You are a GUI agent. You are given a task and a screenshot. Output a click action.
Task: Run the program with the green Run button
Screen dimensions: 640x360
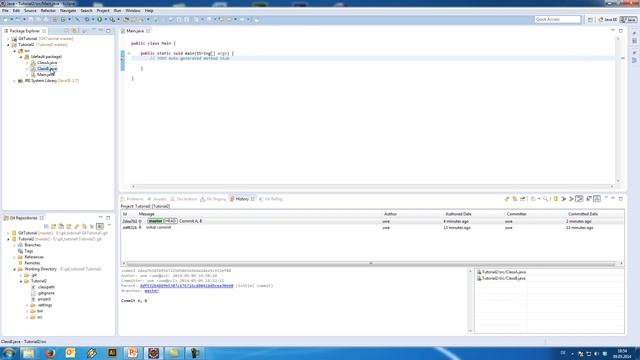click(99, 19)
